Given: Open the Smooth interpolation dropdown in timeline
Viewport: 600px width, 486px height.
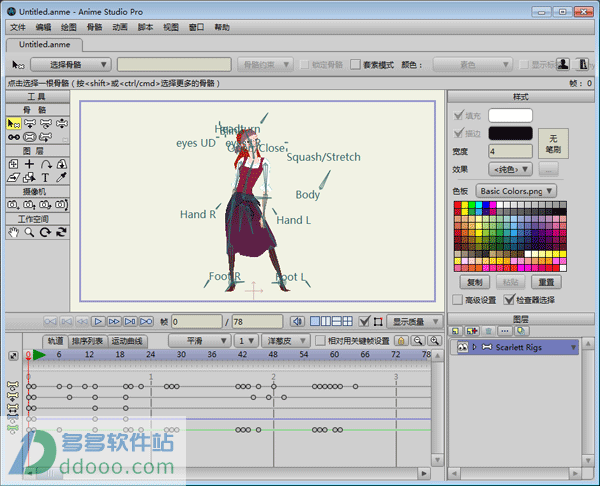Looking at the screenshot, I should pos(199,341).
